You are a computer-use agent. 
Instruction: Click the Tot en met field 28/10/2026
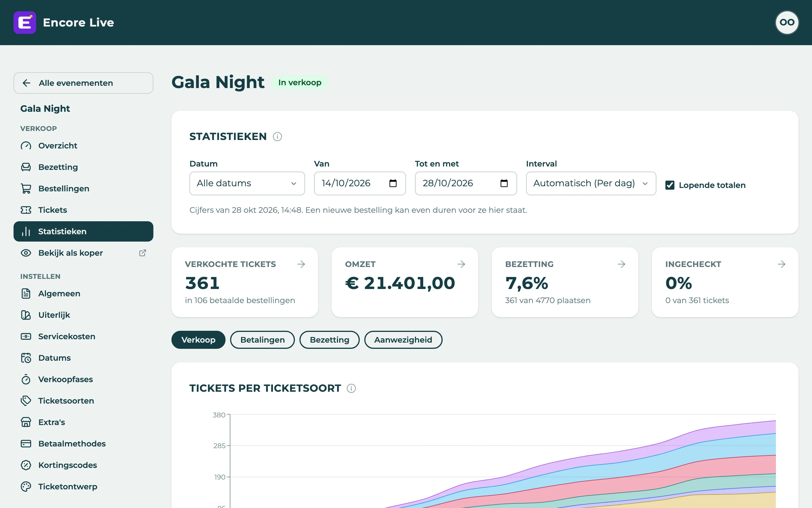tap(466, 183)
